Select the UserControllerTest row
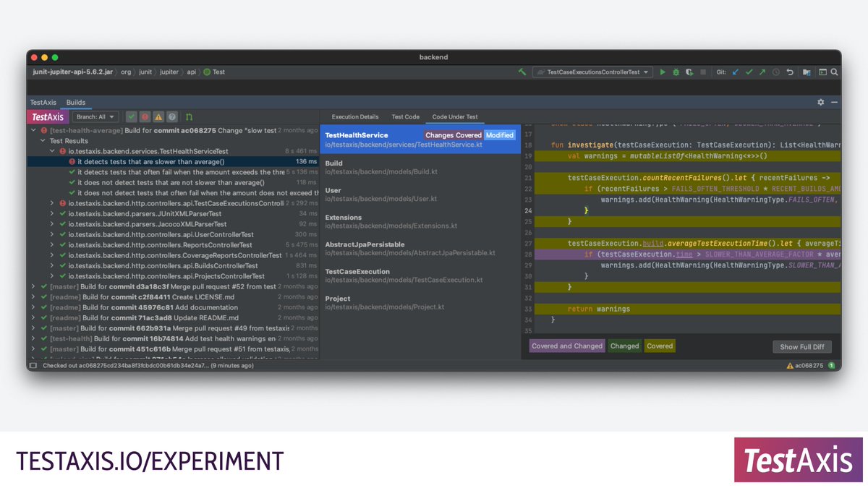The image size is (868, 488). point(174,234)
